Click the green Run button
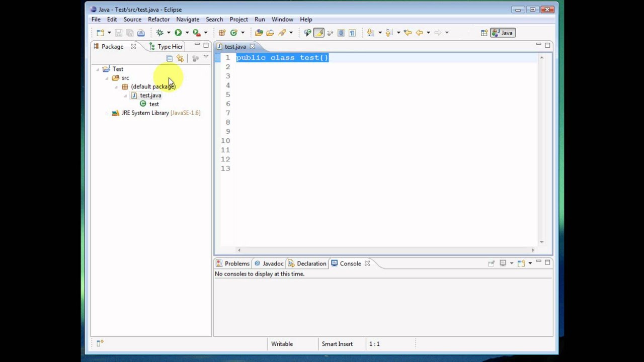The image size is (644, 362). click(x=178, y=33)
